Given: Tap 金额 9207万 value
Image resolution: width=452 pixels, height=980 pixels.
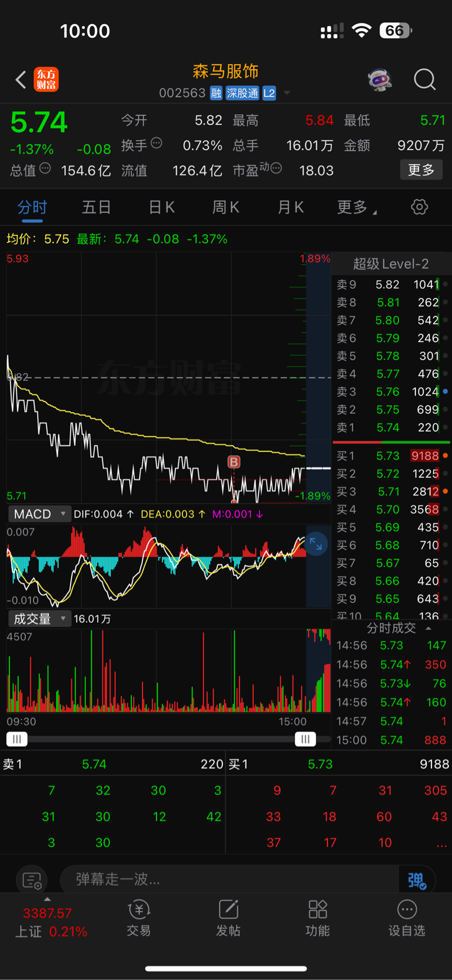Looking at the screenshot, I should 421,145.
